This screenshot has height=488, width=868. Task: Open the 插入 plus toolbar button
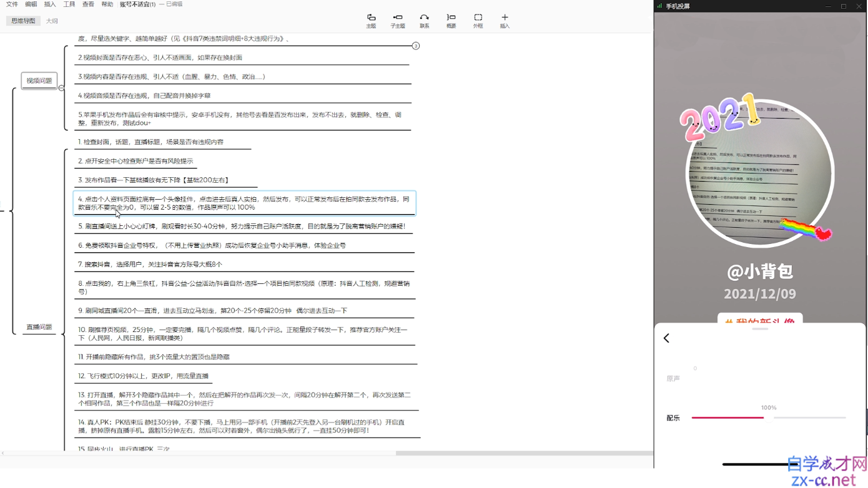click(505, 21)
